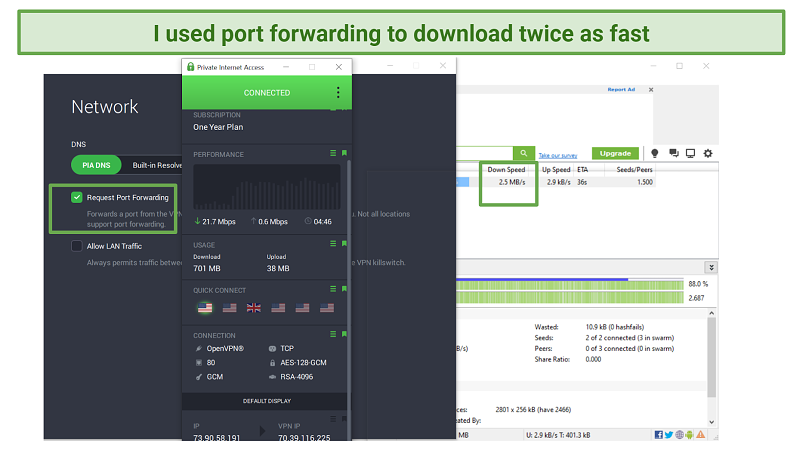Image resolution: width=806 pixels, height=453 pixels.
Task: Sort by the Down Speed column header
Action: [506, 169]
